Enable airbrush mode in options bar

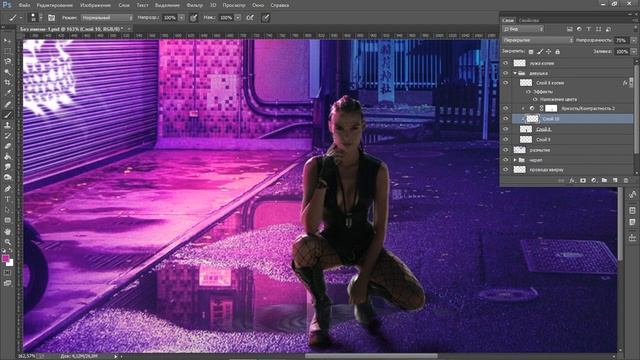coord(250,18)
